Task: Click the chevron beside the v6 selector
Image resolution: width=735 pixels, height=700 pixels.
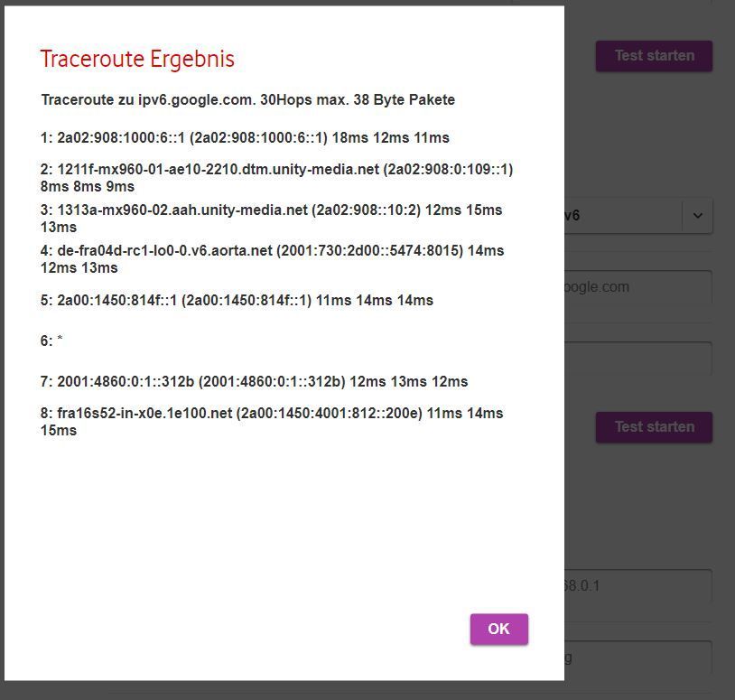Action: [696, 215]
